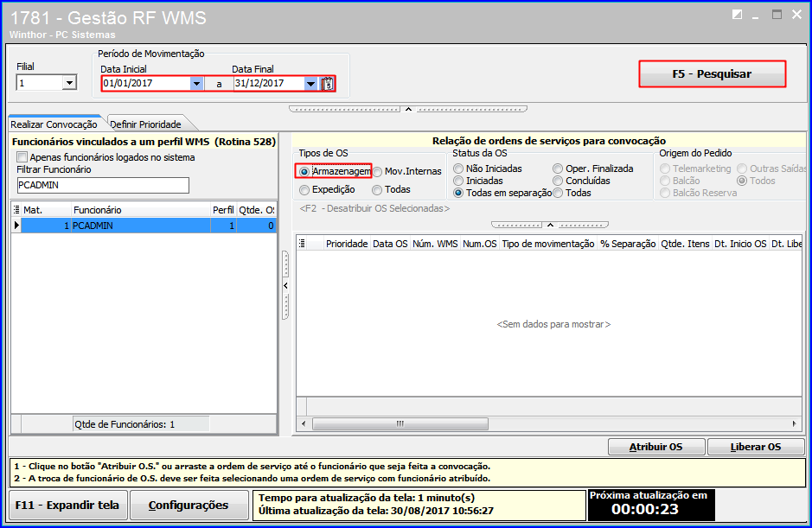Sort by the Num.OS column header

click(480, 244)
